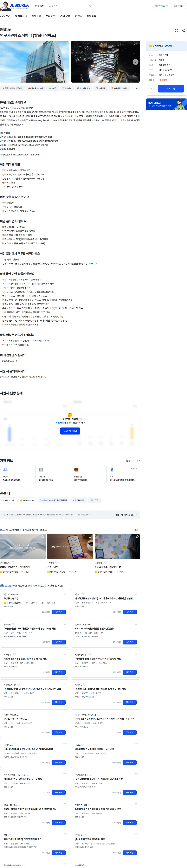The height and width of the screenshot is (868, 187).
Task: Expand the job posting disclaimer notice chevron
Action: click(91, 515)
